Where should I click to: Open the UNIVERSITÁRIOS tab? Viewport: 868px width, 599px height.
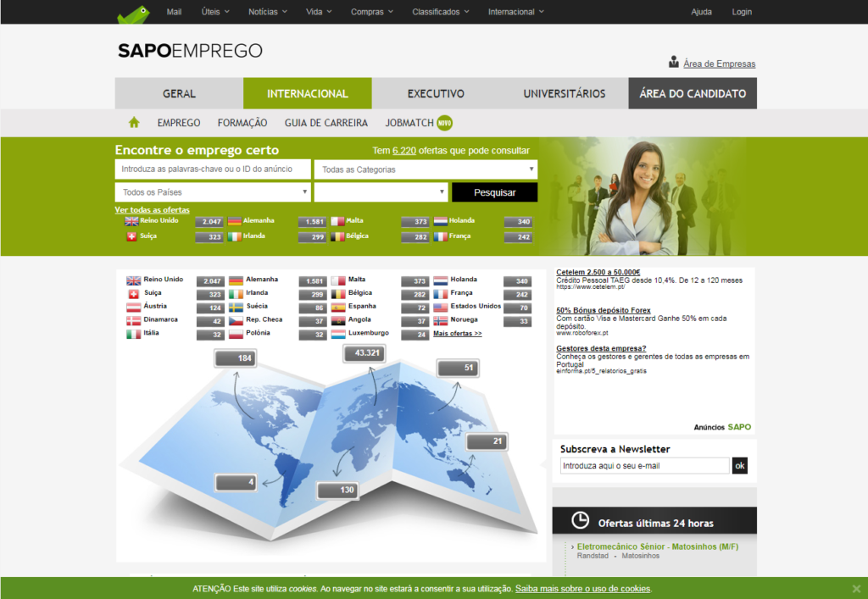[564, 93]
